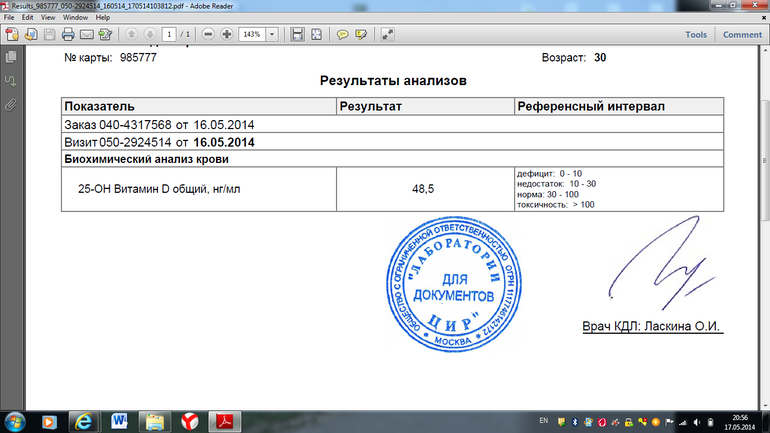Image resolution: width=770 pixels, height=433 pixels.
Task: Open Internet Explorer from taskbar
Action: click(x=84, y=422)
